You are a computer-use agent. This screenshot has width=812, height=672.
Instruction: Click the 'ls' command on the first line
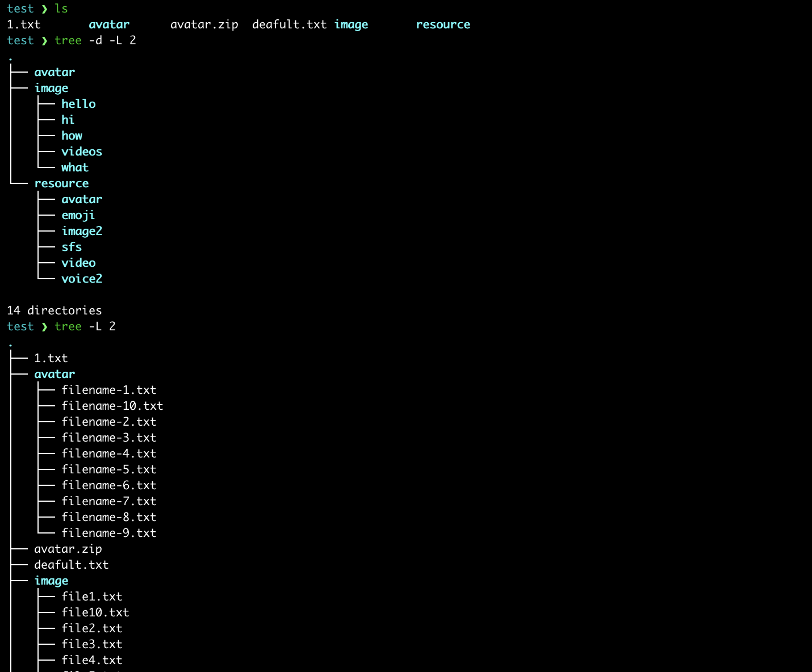pyautogui.click(x=61, y=9)
